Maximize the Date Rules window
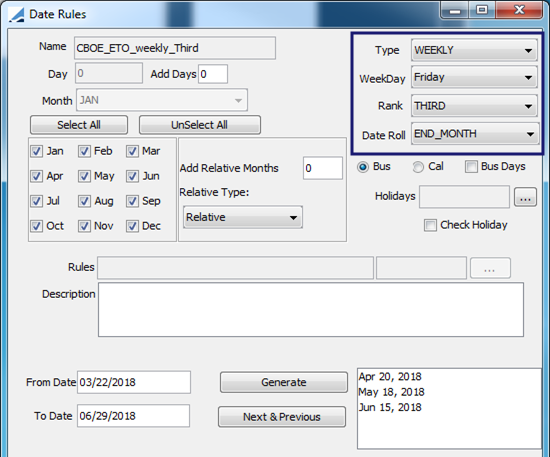The width and height of the screenshot is (550, 457). [482, 10]
